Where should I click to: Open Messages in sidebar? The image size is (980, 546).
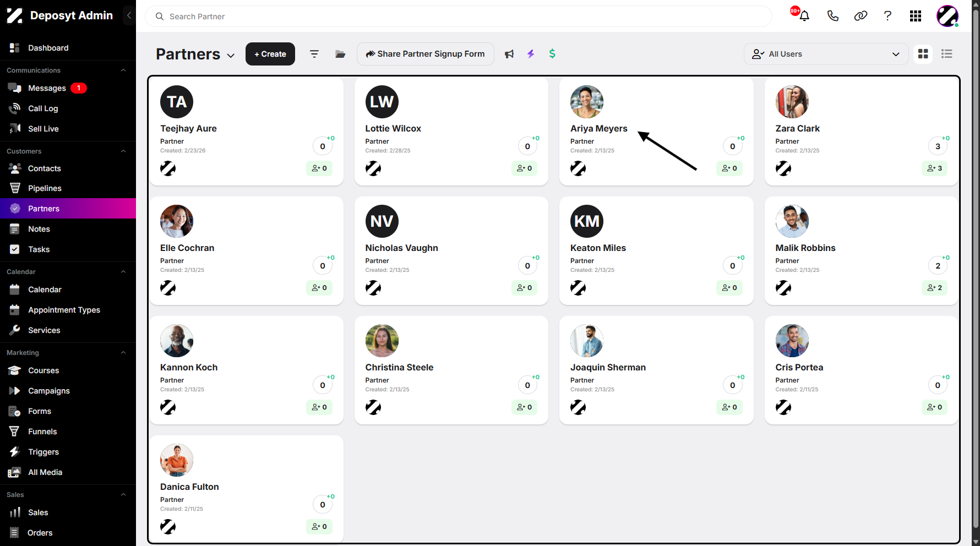point(68,88)
